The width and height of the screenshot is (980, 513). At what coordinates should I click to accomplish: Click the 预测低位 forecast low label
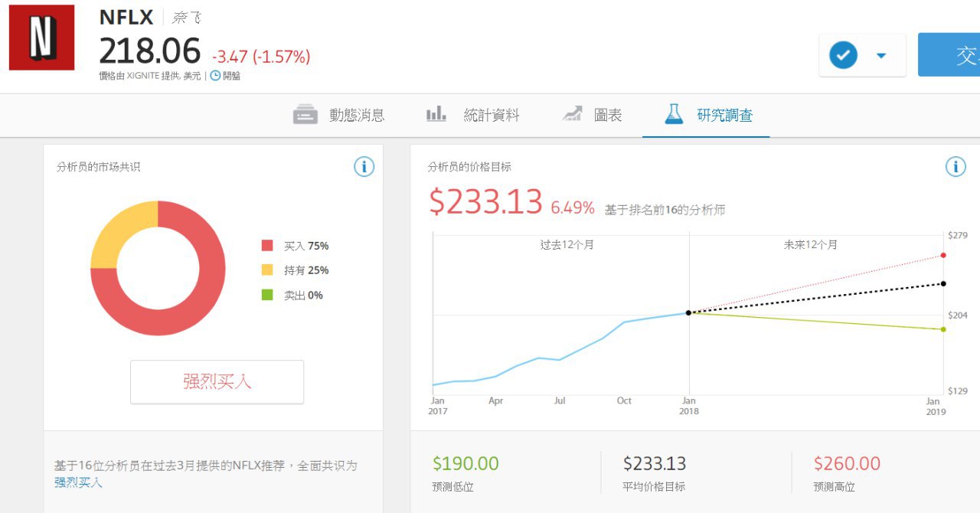click(x=454, y=487)
